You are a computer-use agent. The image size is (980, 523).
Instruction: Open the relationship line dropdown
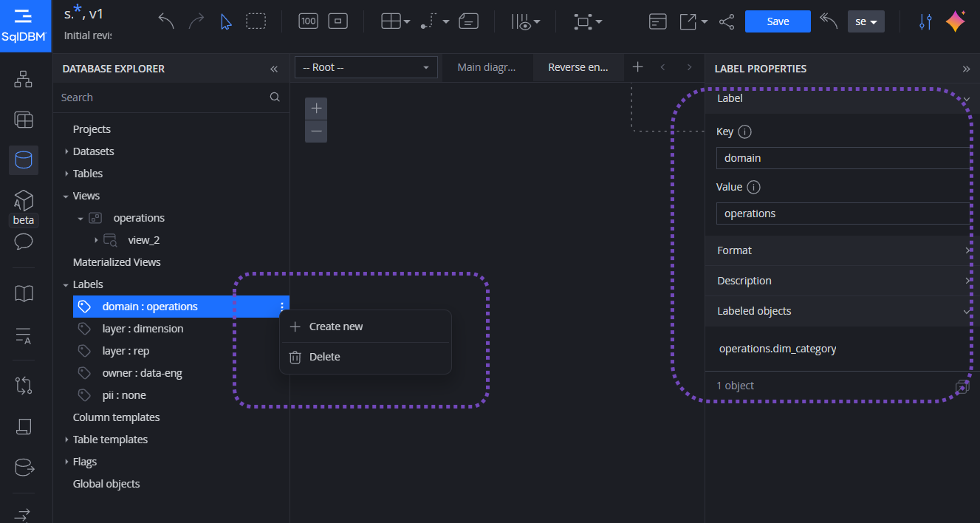click(x=435, y=21)
